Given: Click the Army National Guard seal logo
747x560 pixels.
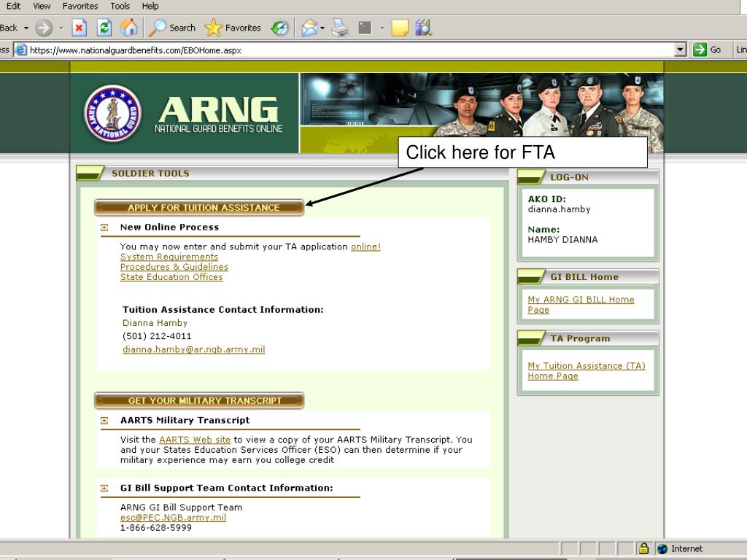Looking at the screenshot, I should [x=112, y=113].
